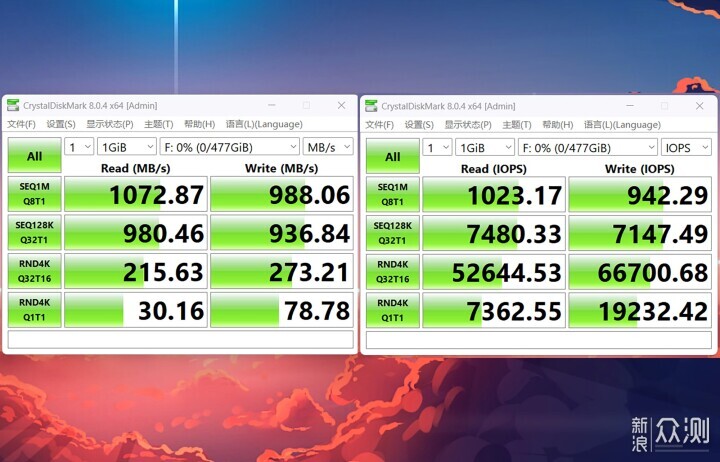Click the 30.16 read result

[136, 310]
